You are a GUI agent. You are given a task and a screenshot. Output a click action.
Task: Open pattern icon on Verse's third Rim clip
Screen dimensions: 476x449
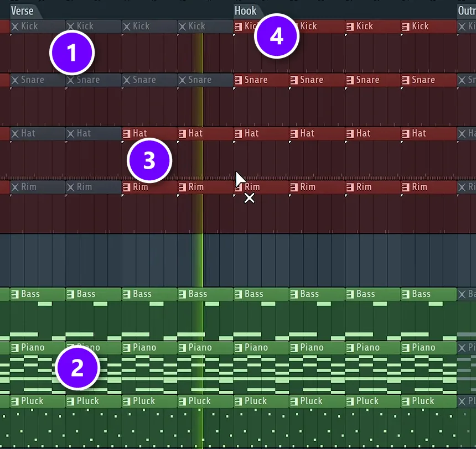point(127,187)
